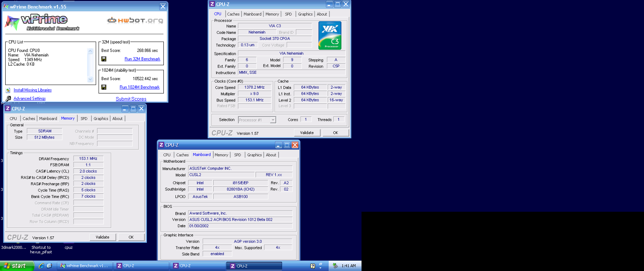Click the Core Speed value 1378.2 MHz

click(x=254, y=87)
